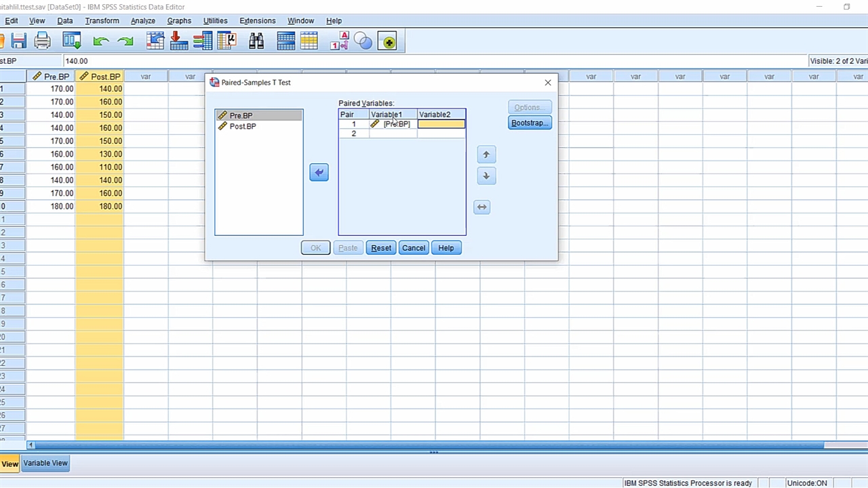Click the swap variables double-arrow button
This screenshot has width=868, height=488.
481,207
